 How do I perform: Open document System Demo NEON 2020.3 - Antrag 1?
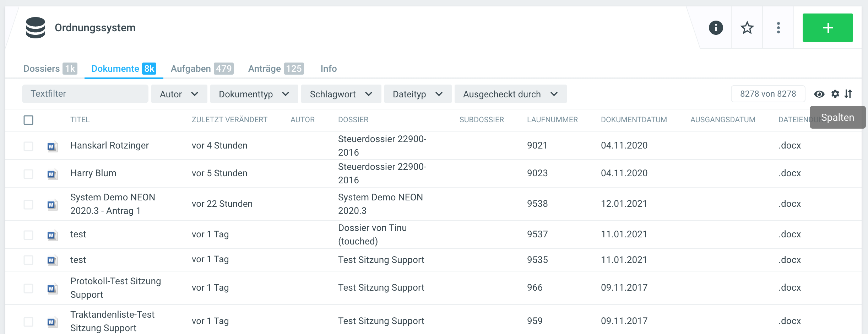click(x=113, y=204)
